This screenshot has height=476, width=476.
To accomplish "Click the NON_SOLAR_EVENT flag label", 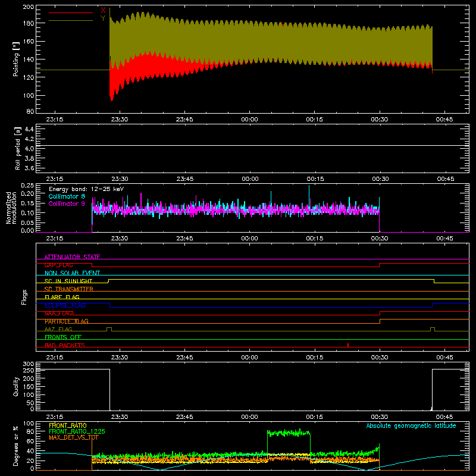I will pyautogui.click(x=72, y=273).
